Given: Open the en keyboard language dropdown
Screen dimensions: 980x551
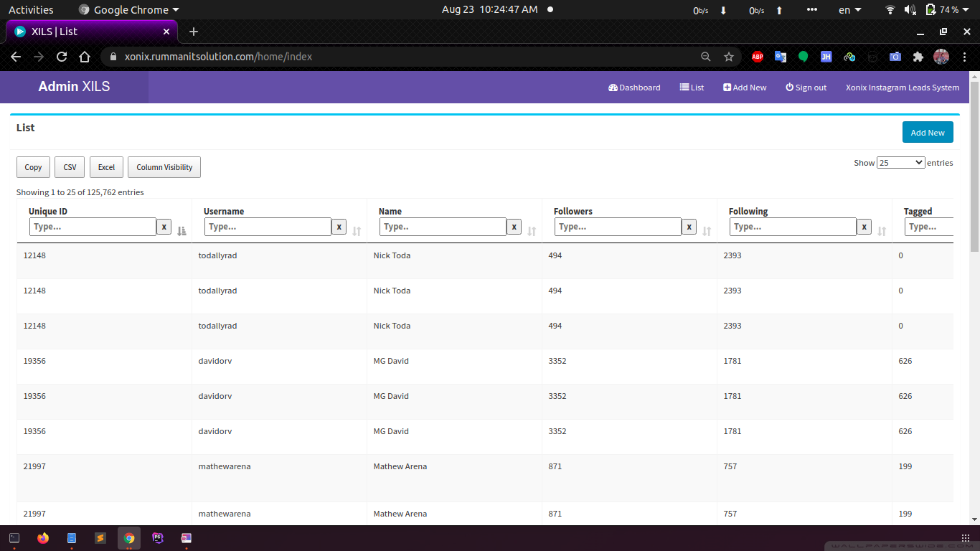Looking at the screenshot, I should [849, 10].
